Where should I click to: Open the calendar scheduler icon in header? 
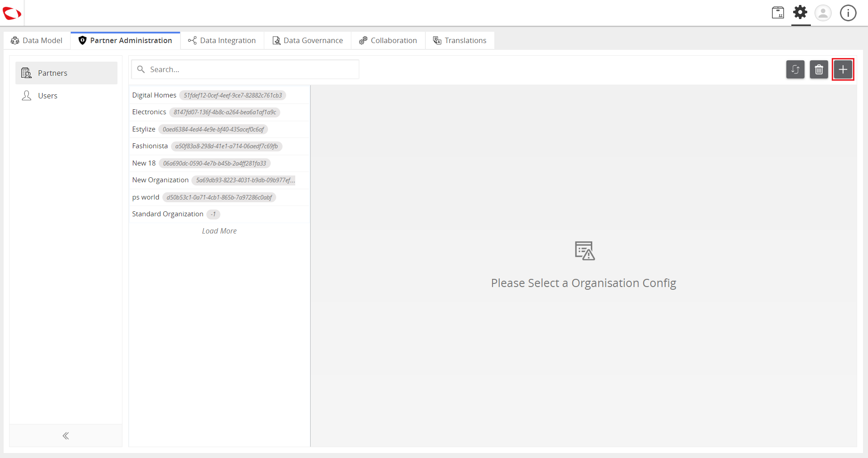point(778,13)
